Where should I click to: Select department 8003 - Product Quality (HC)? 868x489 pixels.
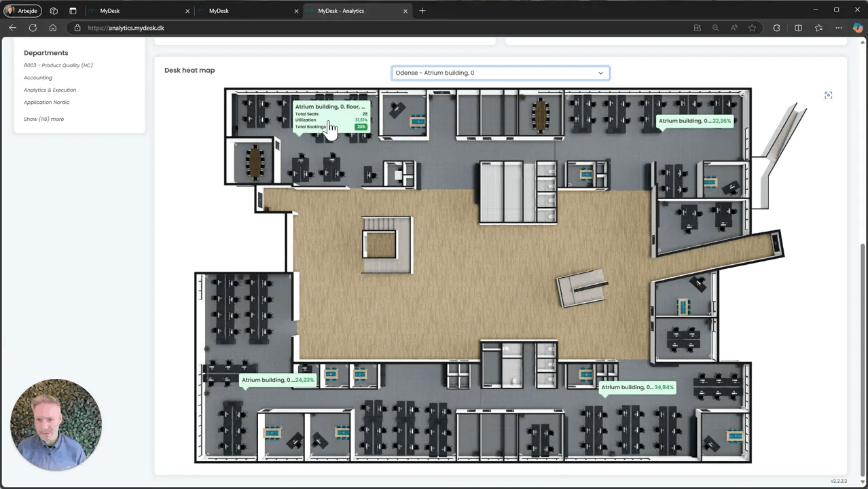tap(58, 65)
